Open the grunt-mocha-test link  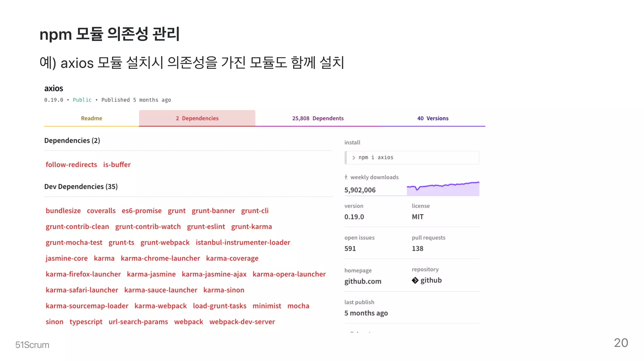pyautogui.click(x=74, y=243)
